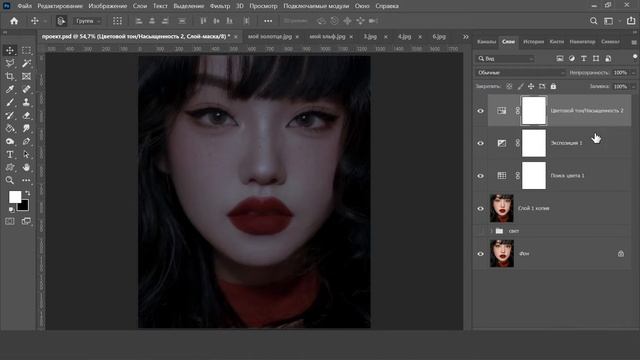
Task: Toggle Auto-Select checkbox in options bar
Action: (61, 21)
